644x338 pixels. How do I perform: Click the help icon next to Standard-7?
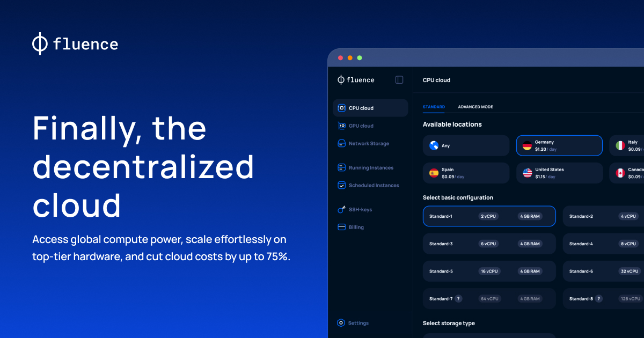click(x=459, y=299)
